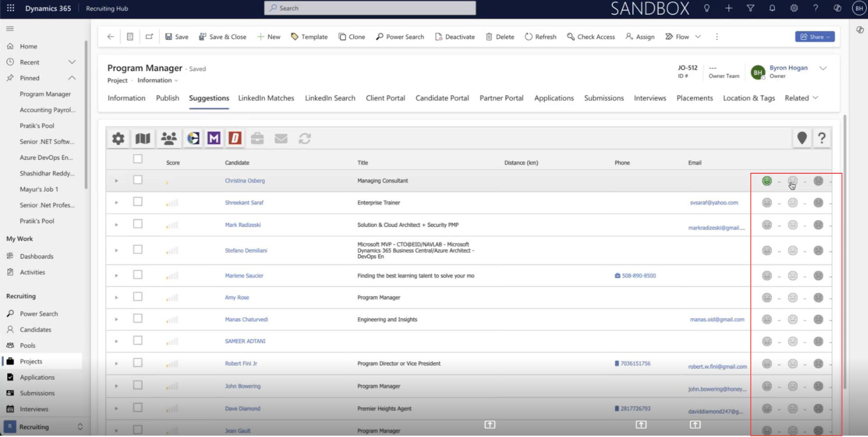
Task: Click the Deactivate command
Action: click(x=455, y=37)
